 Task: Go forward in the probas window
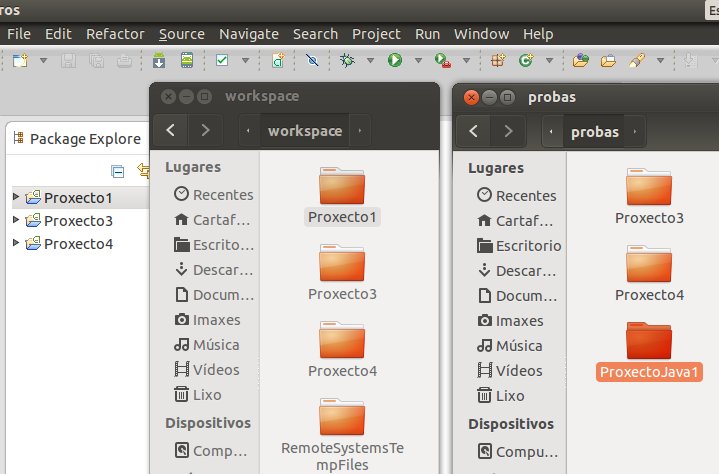[508, 132]
